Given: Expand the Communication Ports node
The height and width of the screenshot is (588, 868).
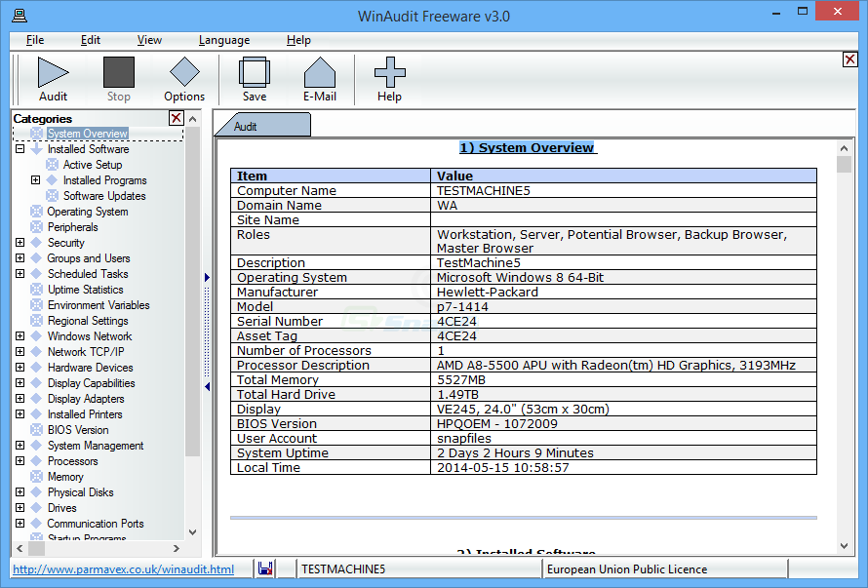Looking at the screenshot, I should pos(20,523).
